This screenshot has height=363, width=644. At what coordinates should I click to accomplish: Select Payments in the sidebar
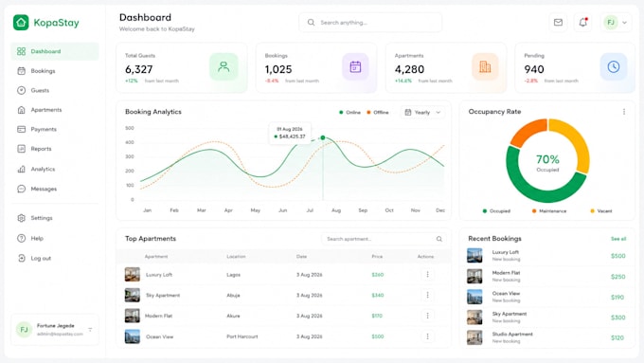click(55, 129)
